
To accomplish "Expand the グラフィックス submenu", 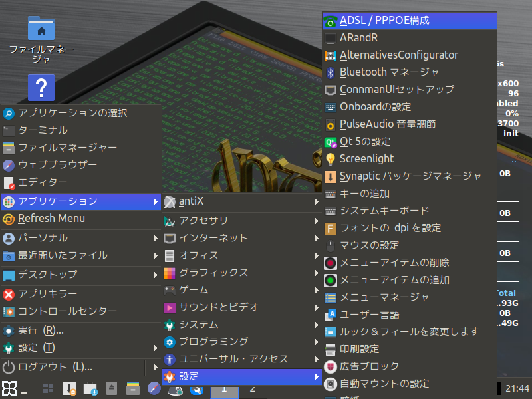I will [x=242, y=273].
